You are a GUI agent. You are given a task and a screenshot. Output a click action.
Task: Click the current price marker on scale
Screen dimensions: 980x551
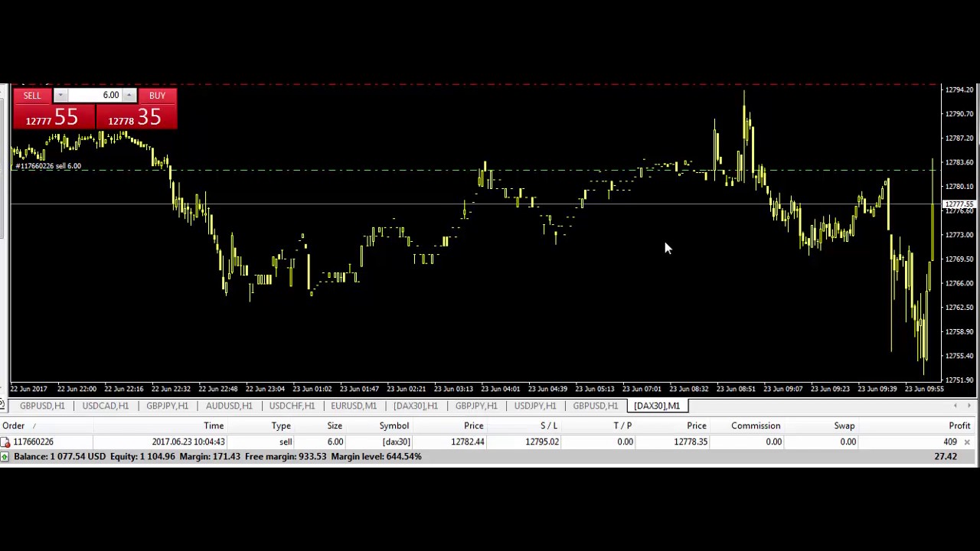(960, 205)
